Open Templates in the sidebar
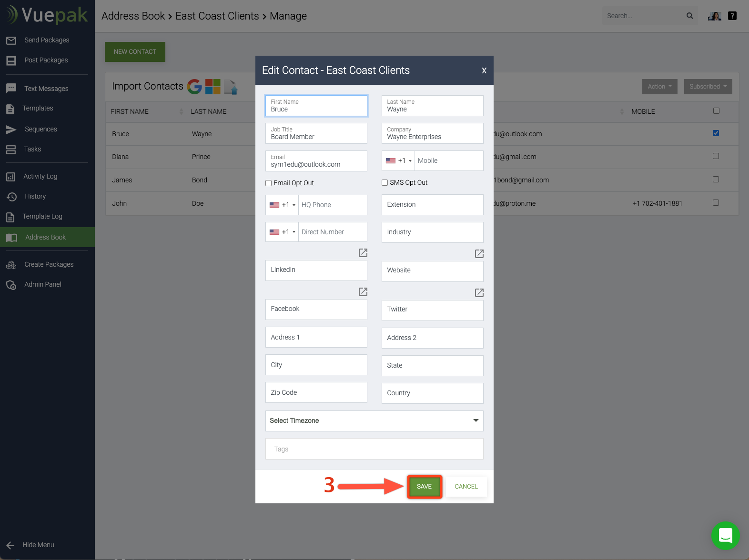The image size is (749, 560). (38, 109)
